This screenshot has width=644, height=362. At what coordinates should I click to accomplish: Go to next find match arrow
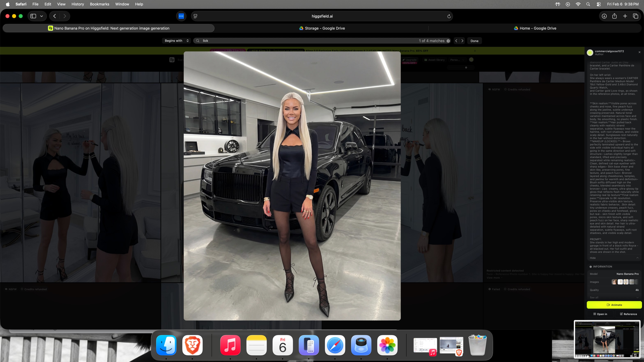[462, 41]
